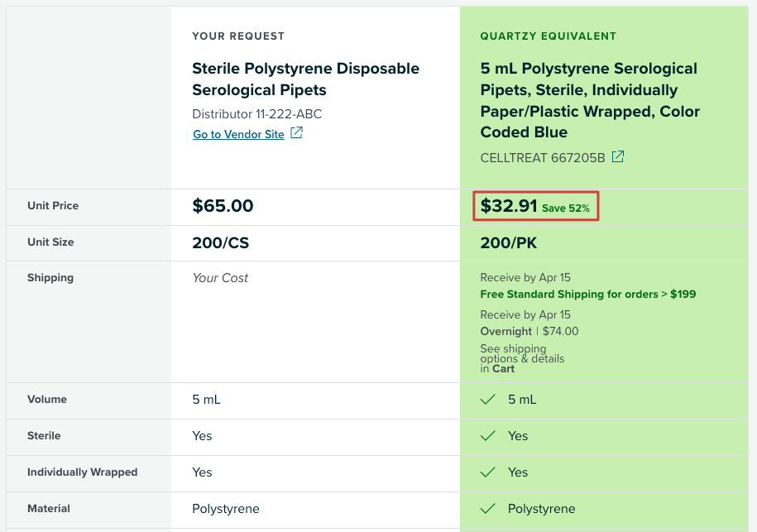Click the QUARTZY EQUIVALENT column header

pyautogui.click(x=548, y=36)
